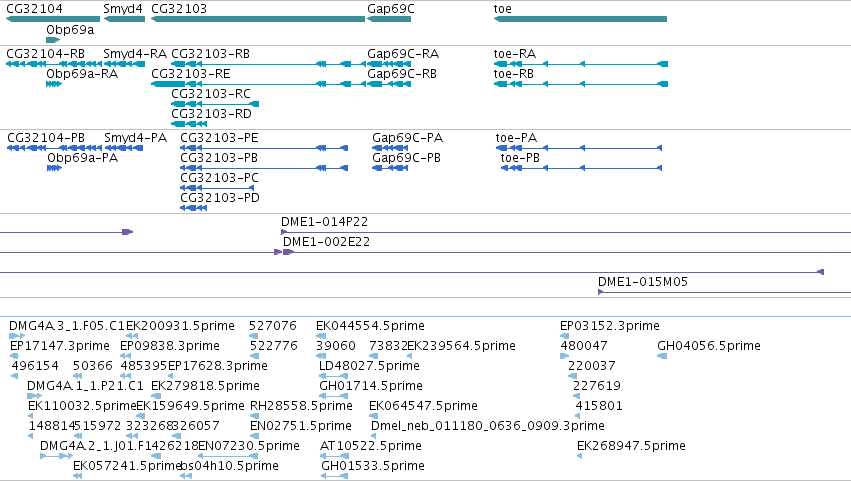This screenshot has height=481, width=851.
Task: Click EST EN07230.5prime label
Action: tap(249, 446)
